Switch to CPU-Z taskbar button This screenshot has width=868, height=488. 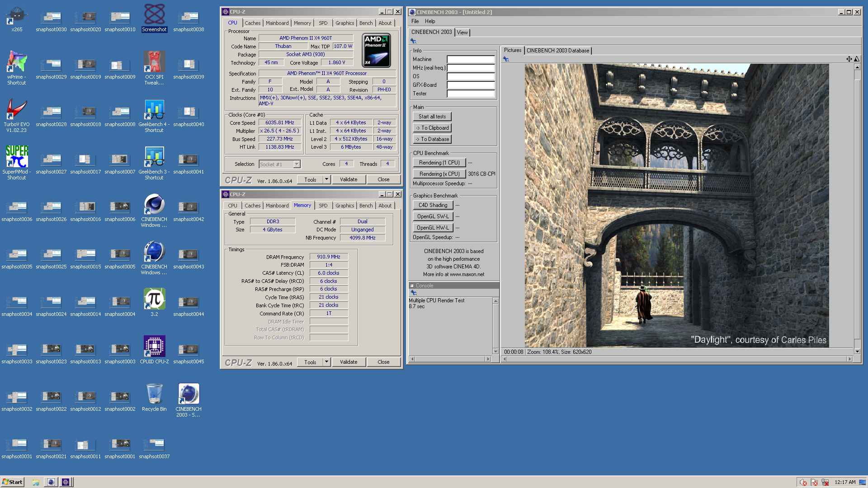pyautogui.click(x=66, y=482)
